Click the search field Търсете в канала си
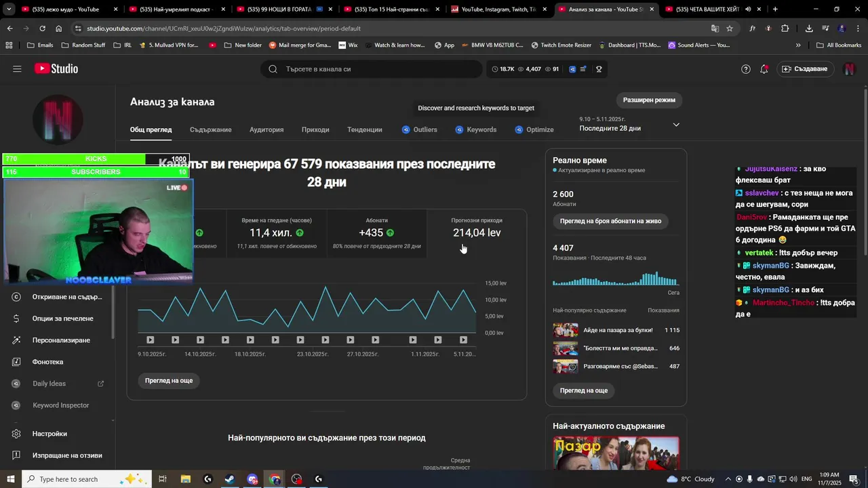868x488 pixels. [x=372, y=69]
